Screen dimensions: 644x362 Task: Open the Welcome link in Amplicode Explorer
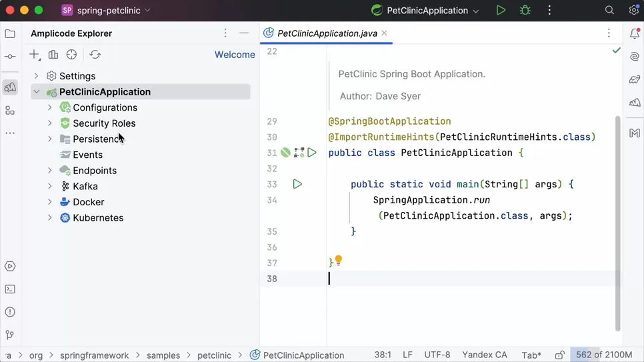point(235,55)
